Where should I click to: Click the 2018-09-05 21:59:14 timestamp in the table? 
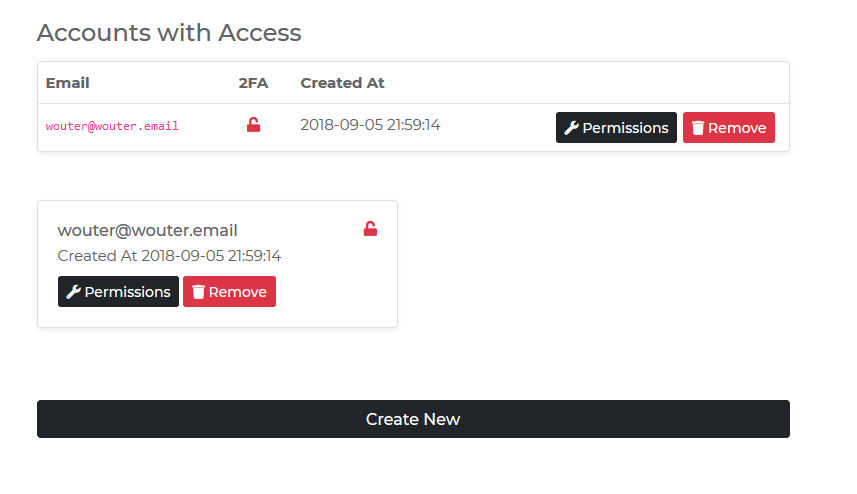(370, 125)
